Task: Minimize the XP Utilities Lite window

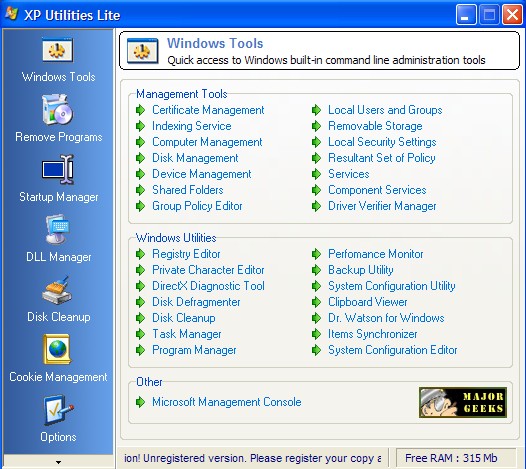Action: (x=466, y=15)
